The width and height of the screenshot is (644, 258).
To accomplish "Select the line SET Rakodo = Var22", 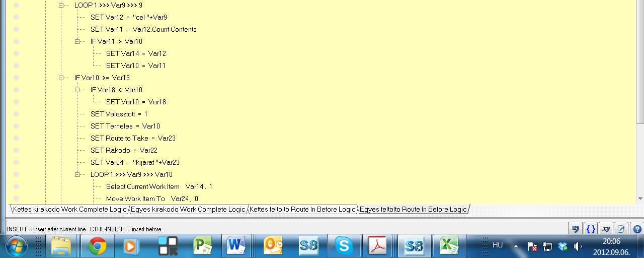I will point(124,150).
